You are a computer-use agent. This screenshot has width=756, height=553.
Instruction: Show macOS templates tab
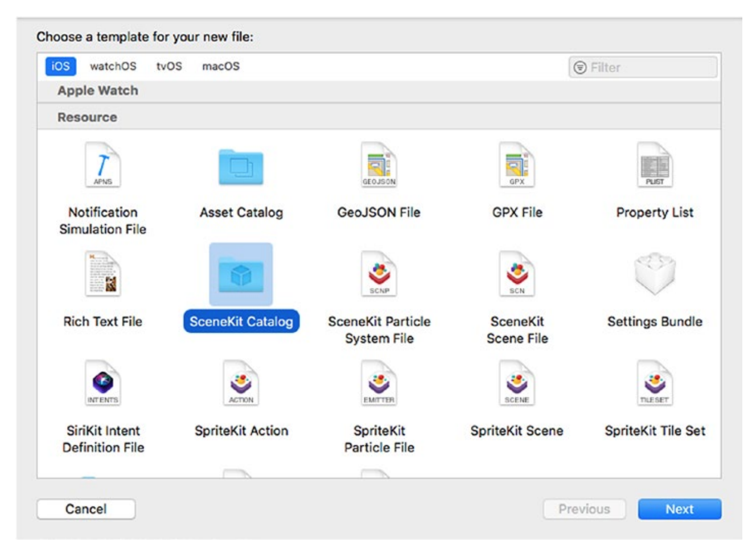pos(221,66)
